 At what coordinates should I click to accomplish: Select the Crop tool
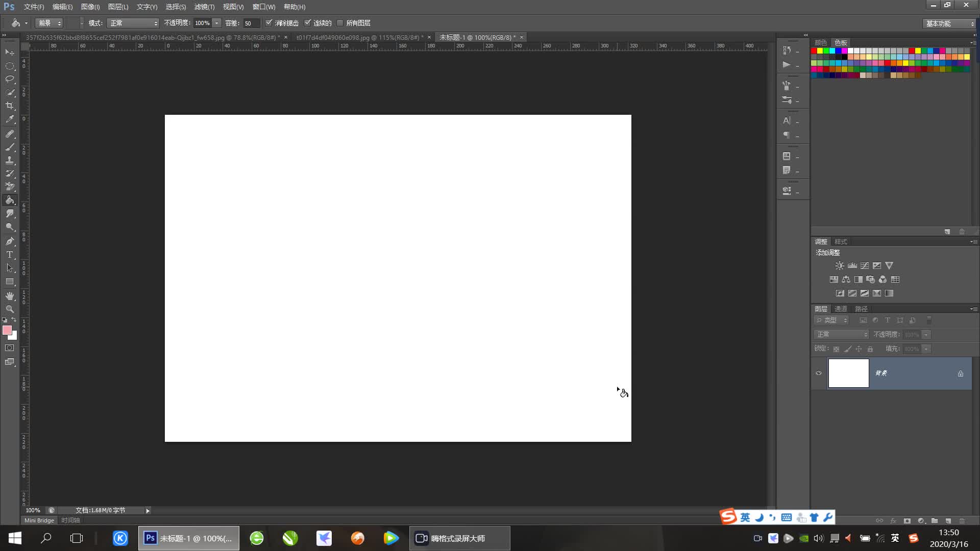[x=10, y=106]
